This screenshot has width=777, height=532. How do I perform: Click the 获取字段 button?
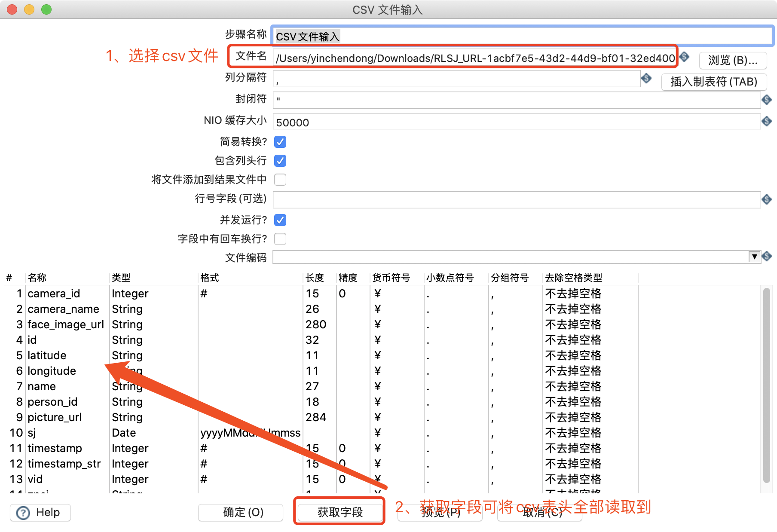[x=339, y=512]
